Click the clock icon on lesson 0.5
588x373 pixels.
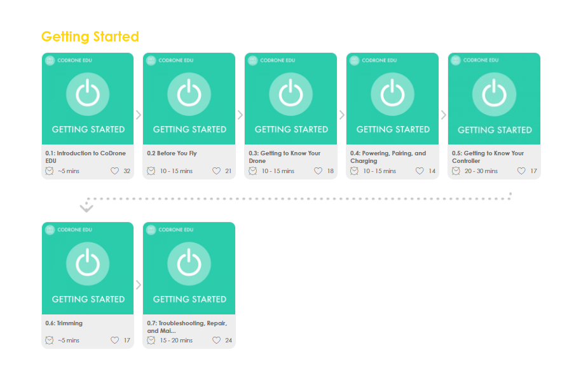click(456, 171)
